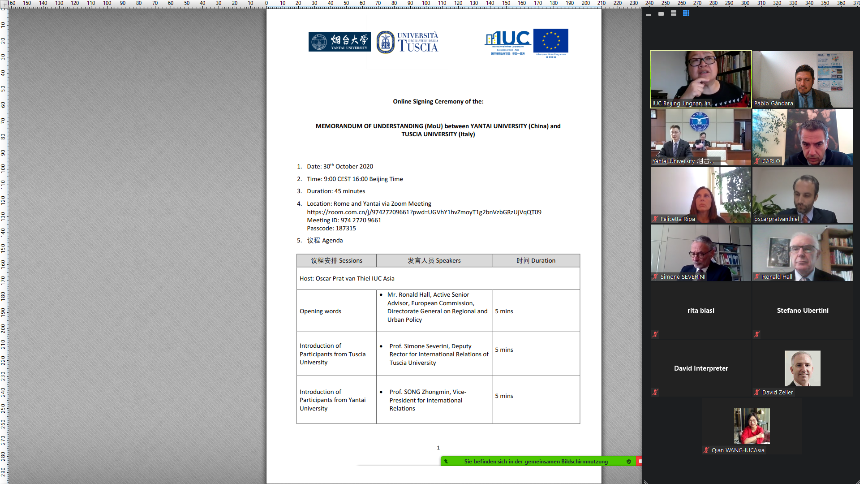Hide the video thumbnail panel
Image resolution: width=868 pixels, height=484 pixels.
coord(648,15)
